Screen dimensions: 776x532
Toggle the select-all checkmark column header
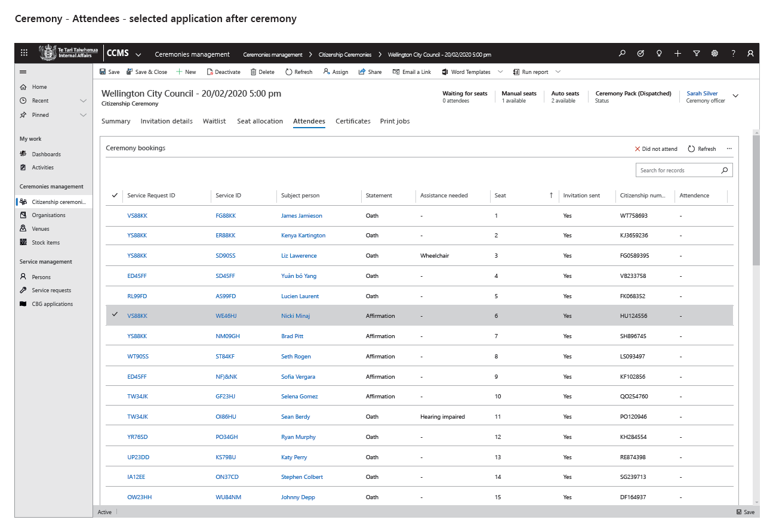[x=115, y=196]
